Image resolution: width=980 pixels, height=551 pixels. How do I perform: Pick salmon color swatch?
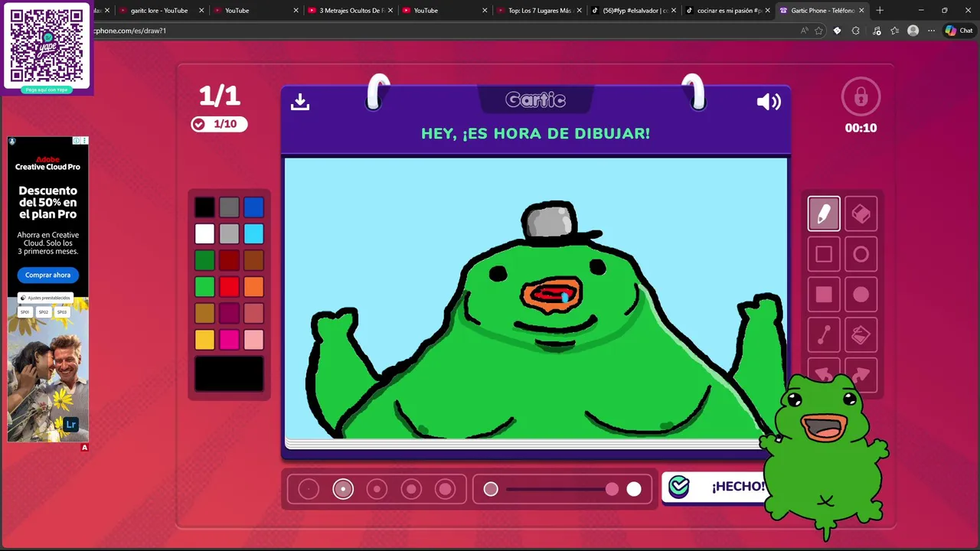(x=253, y=313)
